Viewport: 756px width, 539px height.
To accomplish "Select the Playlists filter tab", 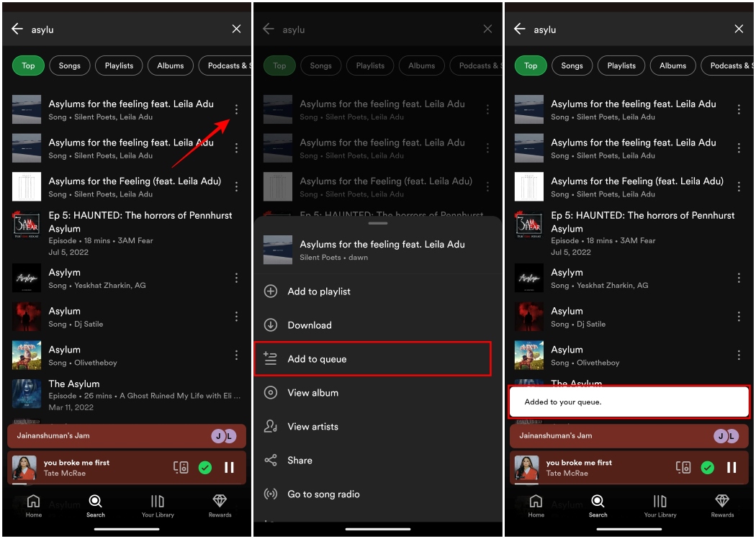I will point(118,65).
